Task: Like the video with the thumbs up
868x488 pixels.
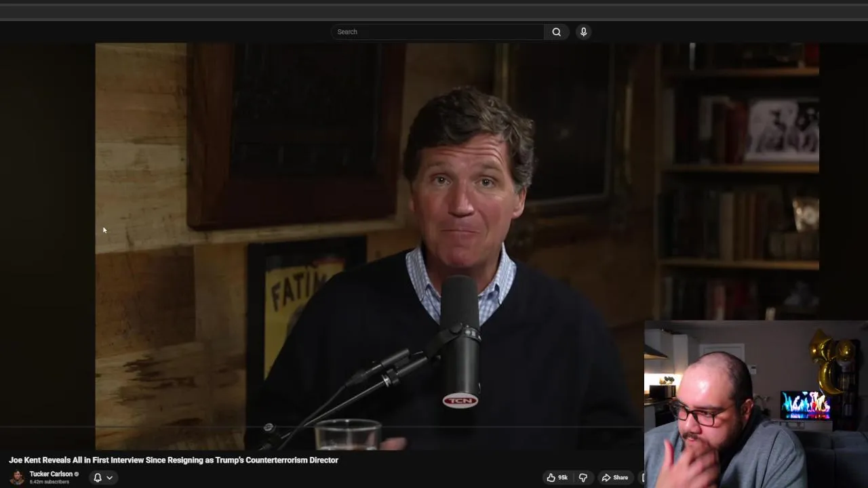Action: click(x=557, y=478)
